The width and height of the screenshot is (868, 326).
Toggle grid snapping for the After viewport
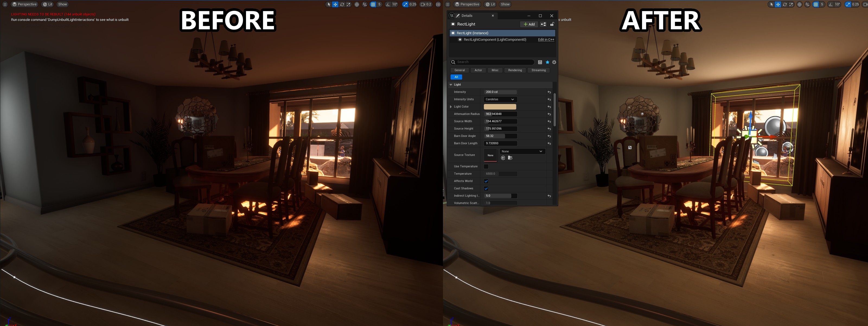(815, 4)
